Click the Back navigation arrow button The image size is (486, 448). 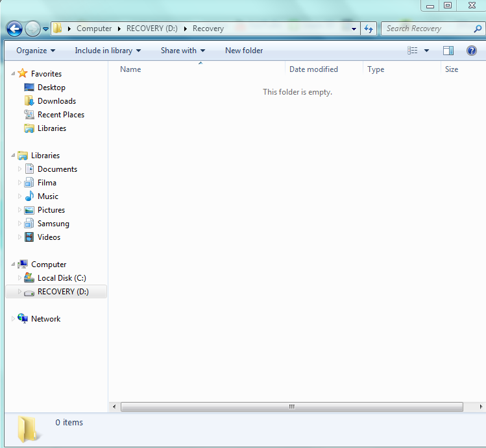[14, 29]
